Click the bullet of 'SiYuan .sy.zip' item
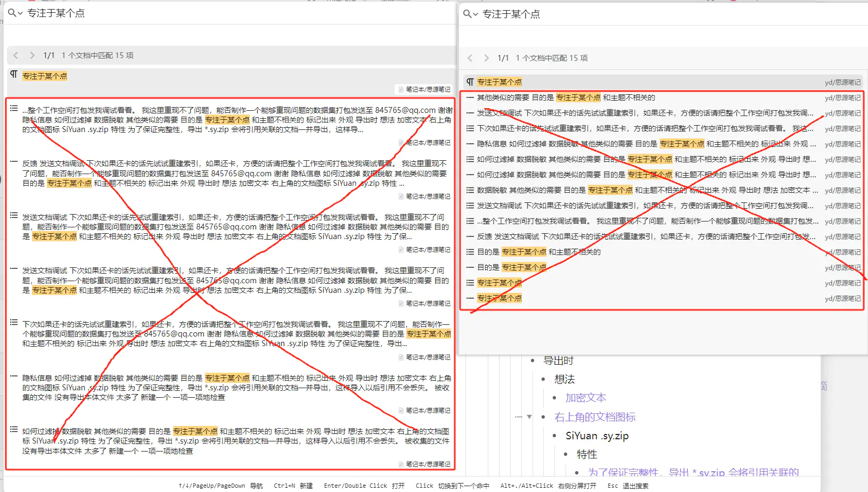This screenshot has width=868, height=492. coord(554,436)
